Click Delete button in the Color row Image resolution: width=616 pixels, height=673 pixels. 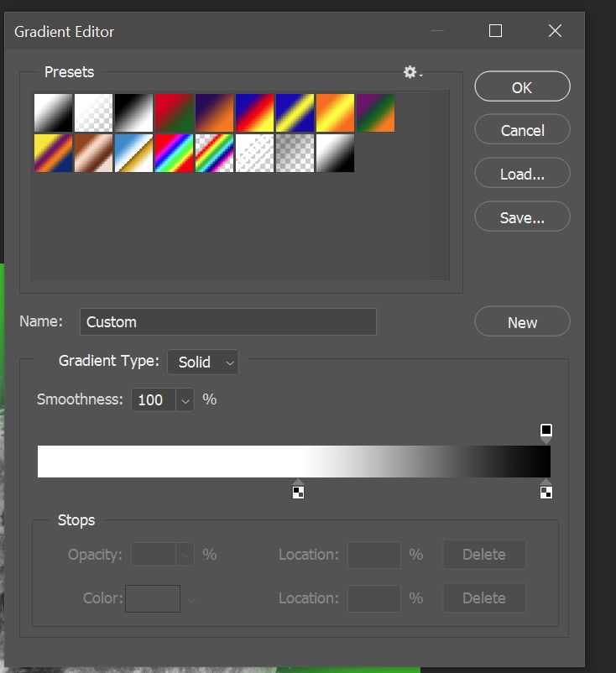484,598
